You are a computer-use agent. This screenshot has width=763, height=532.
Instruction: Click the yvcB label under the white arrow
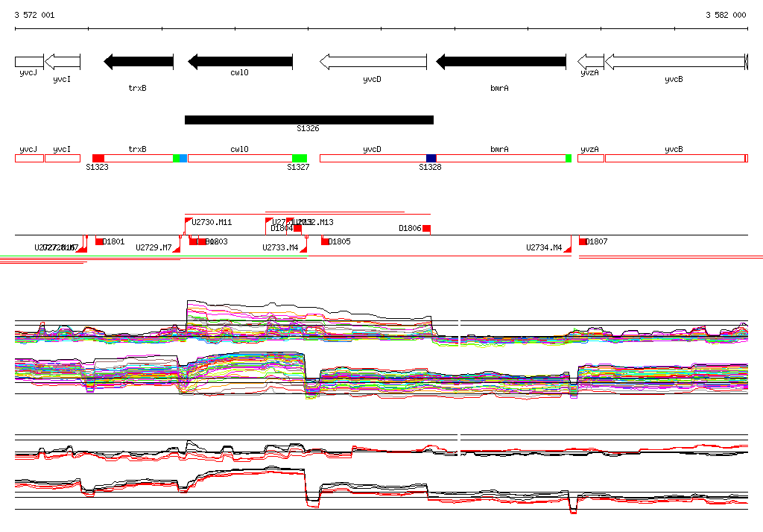[674, 79]
